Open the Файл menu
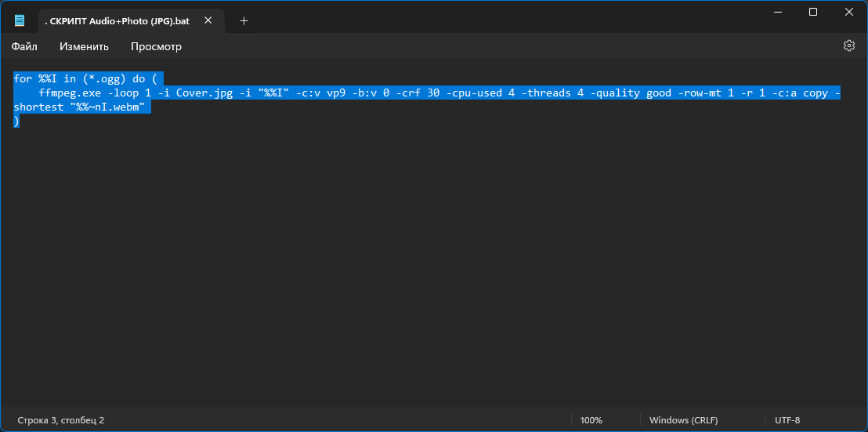Screen dimensions: 868x432 (x=24, y=46)
